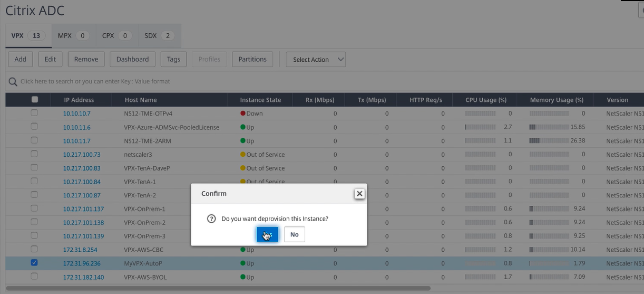Viewport: 644px width, 294px height.
Task: Sort by CPU Usage (%) column
Action: 485,100
